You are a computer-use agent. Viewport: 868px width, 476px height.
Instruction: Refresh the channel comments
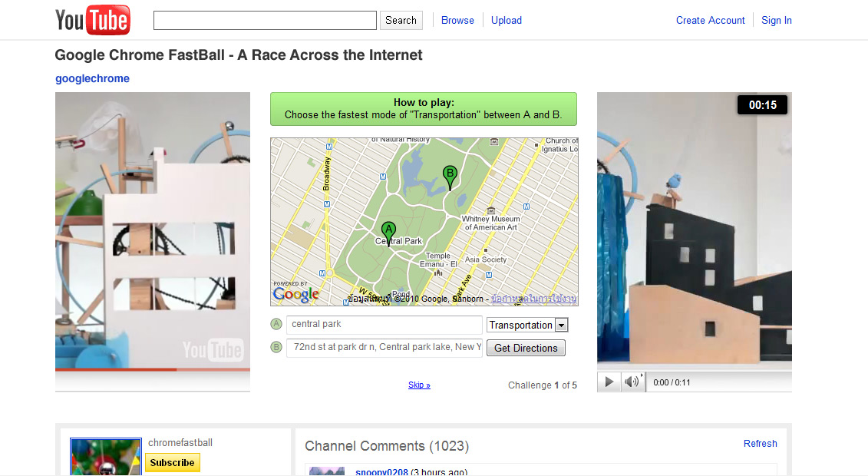760,443
